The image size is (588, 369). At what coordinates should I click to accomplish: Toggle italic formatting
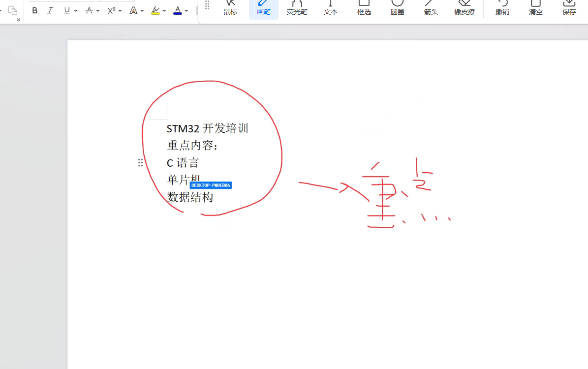pyautogui.click(x=50, y=10)
